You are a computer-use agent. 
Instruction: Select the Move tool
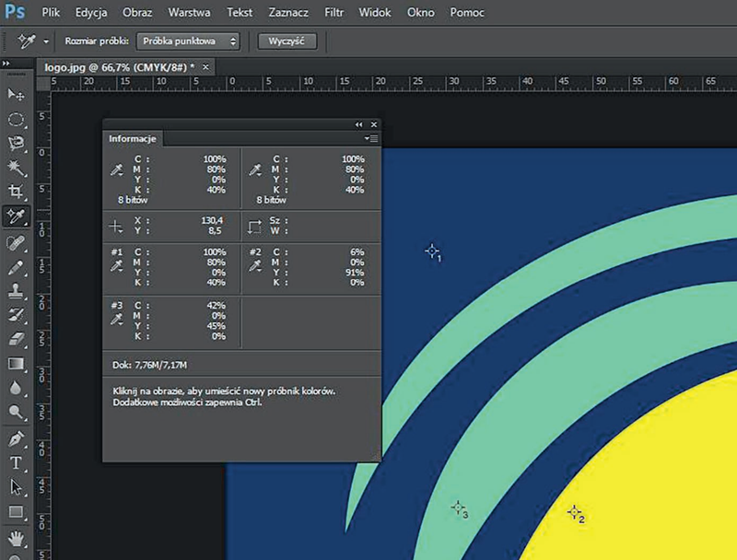(17, 95)
